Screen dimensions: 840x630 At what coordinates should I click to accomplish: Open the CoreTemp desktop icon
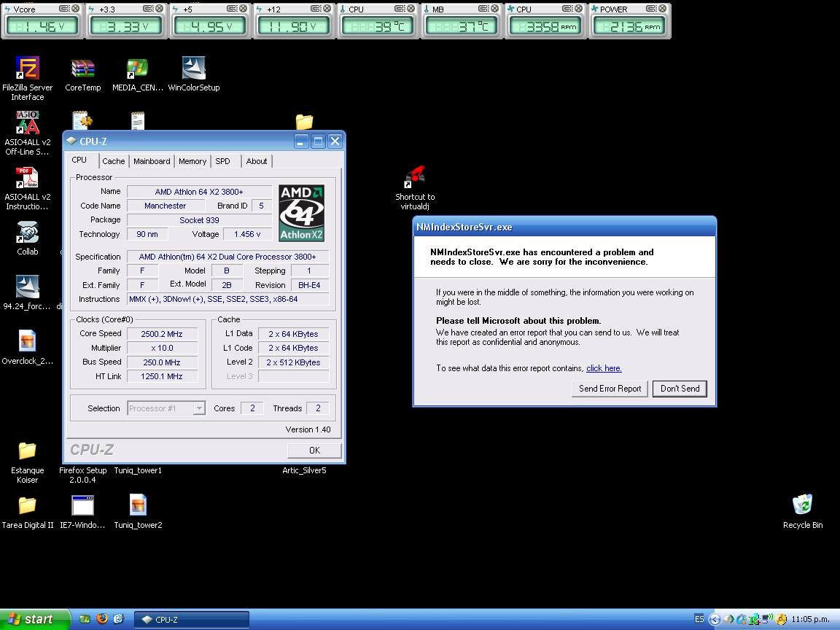tap(82, 74)
